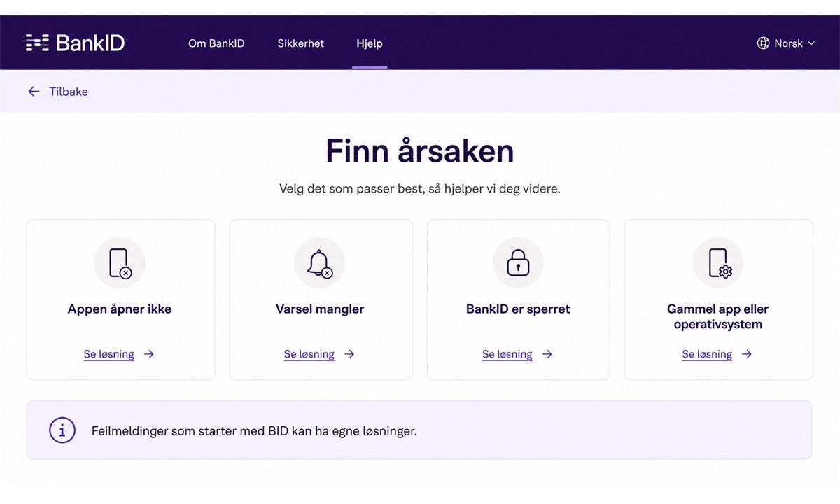Open the Om BankID menu item
The height and width of the screenshot is (504, 840).
216,43
